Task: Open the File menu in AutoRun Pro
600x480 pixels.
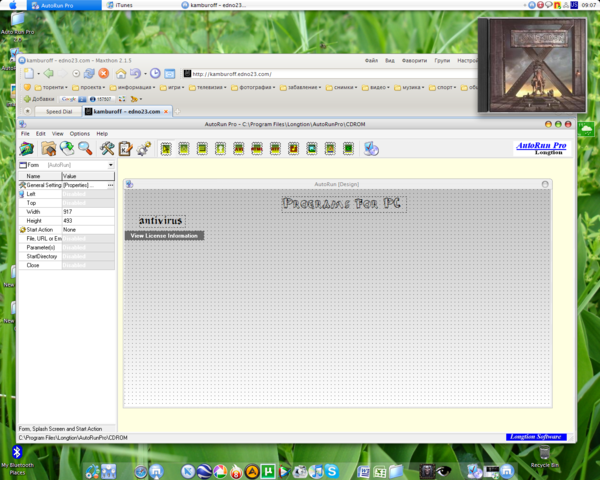Action: pyautogui.click(x=25, y=134)
